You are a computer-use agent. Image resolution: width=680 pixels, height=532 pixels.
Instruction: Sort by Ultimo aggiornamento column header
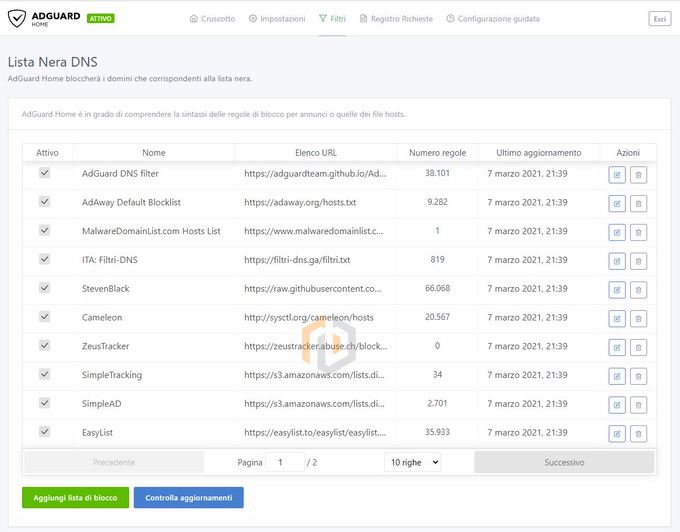point(539,153)
